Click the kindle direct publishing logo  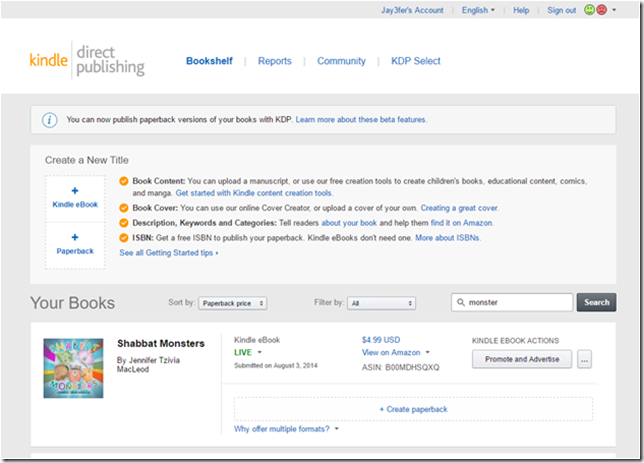click(x=87, y=60)
